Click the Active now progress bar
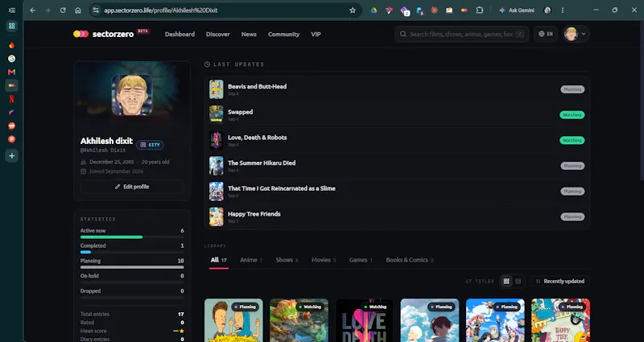 [x=132, y=237]
